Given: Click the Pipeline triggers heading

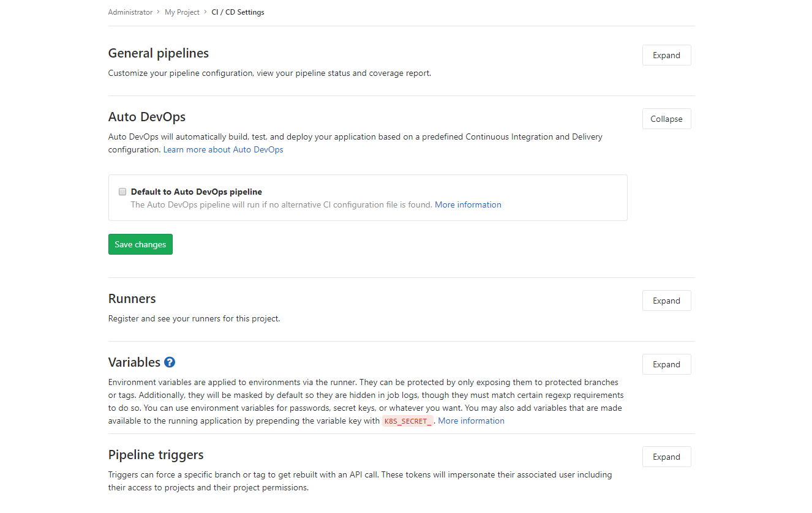Looking at the screenshot, I should (156, 454).
